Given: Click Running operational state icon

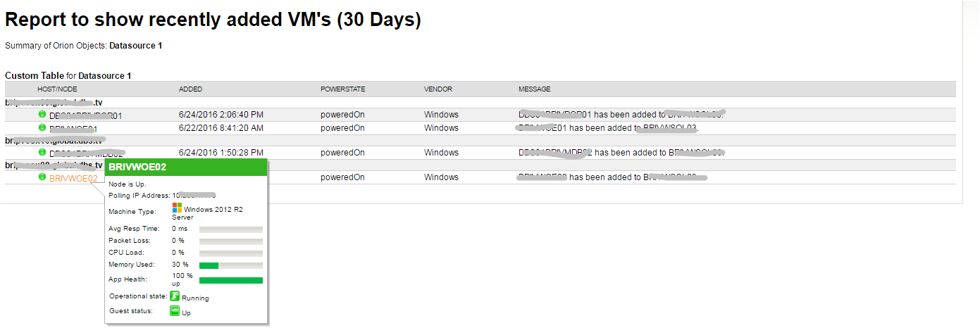Looking at the screenshot, I should 175,297.
